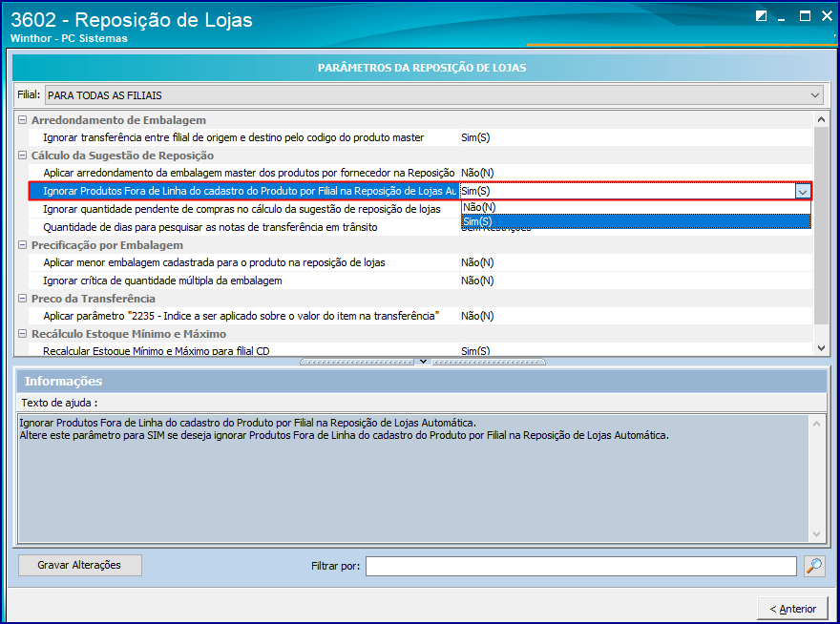Click the parameter grid scroll down arrow
840x624 pixels.
[821, 348]
